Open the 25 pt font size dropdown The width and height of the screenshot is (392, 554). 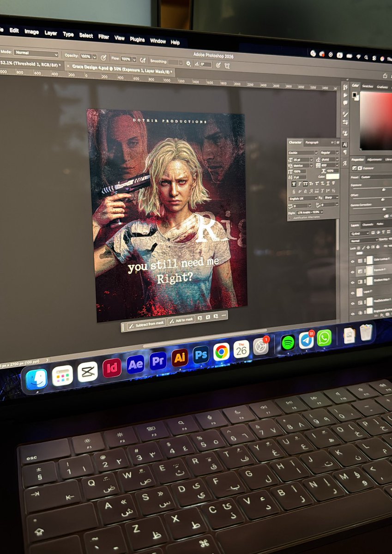coord(311,160)
